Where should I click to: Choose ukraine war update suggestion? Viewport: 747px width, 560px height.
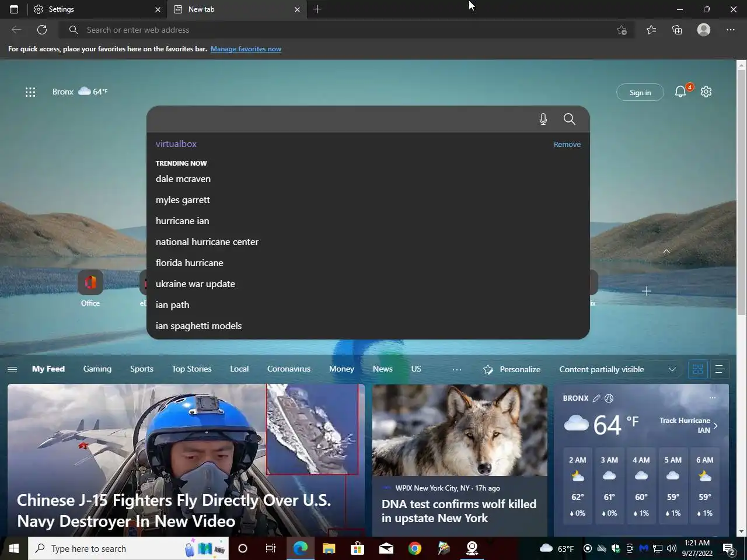click(x=196, y=283)
